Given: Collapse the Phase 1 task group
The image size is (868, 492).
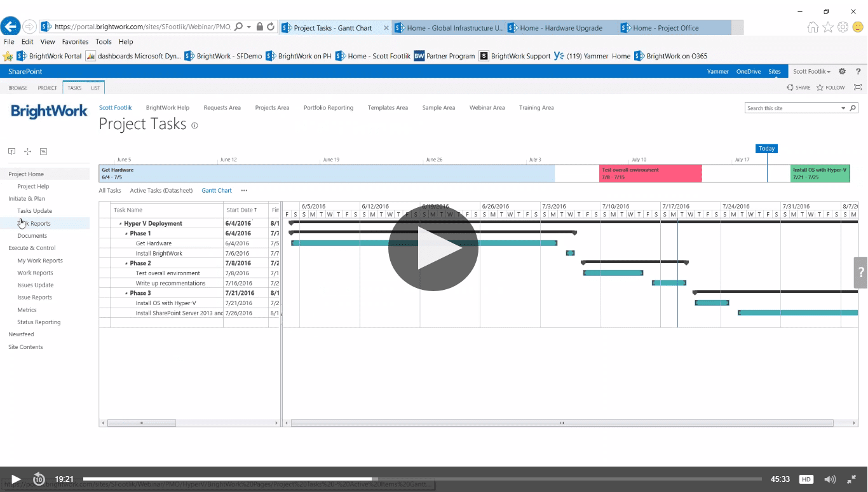Looking at the screenshot, I should (x=126, y=234).
